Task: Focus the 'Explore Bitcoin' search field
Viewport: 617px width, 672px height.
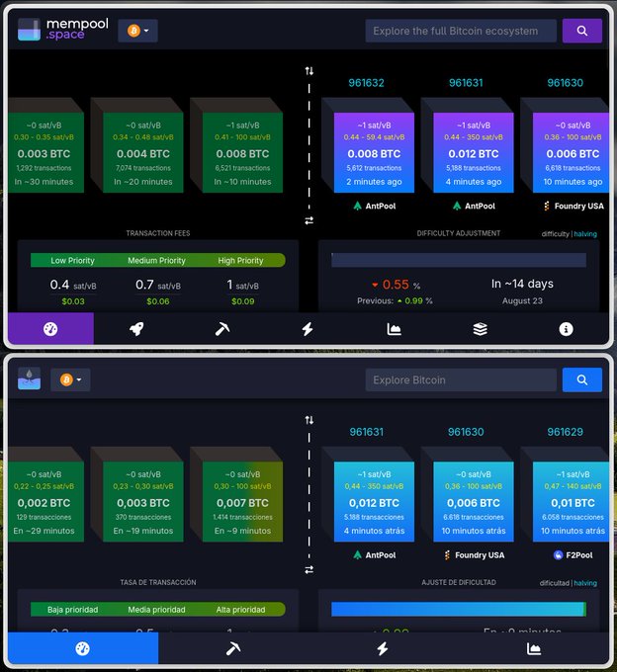Action: (461, 379)
